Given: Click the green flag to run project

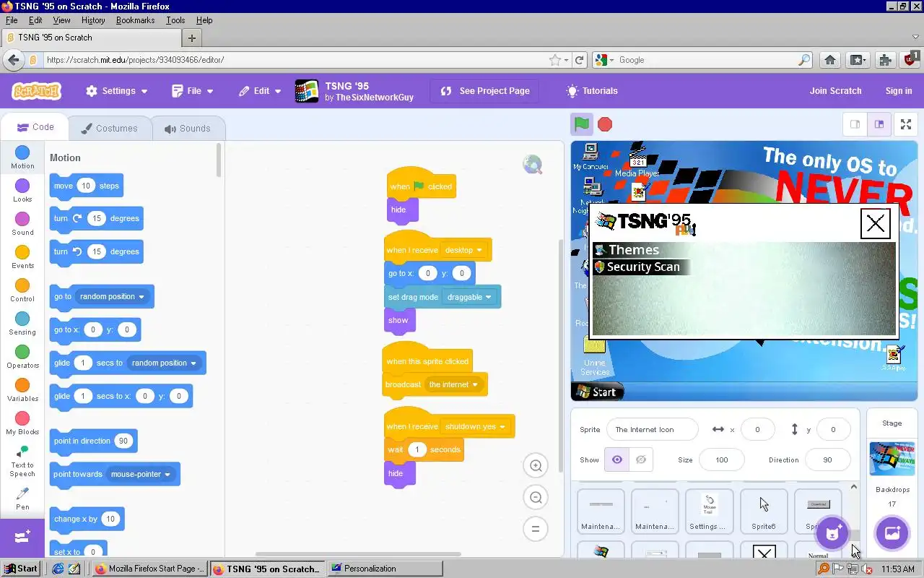Looking at the screenshot, I should (582, 124).
